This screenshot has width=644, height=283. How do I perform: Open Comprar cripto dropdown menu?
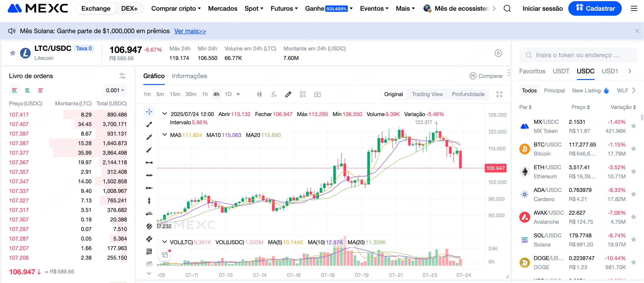(176, 8)
